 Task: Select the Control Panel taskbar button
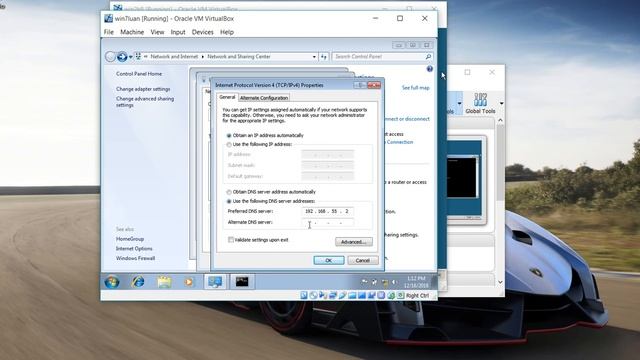tap(215, 282)
